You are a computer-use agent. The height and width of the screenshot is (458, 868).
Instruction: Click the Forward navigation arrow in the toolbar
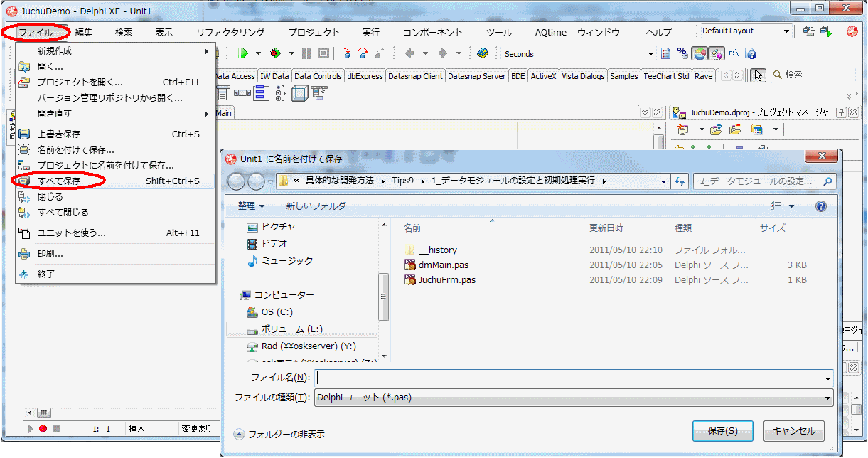442,53
